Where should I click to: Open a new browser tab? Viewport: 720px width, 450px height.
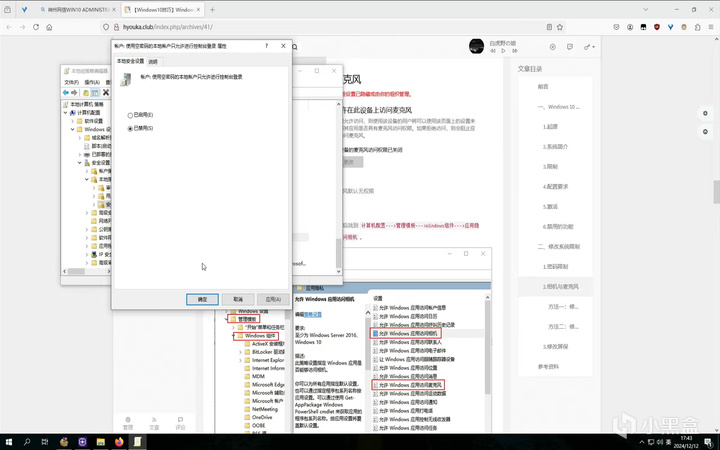(212, 10)
